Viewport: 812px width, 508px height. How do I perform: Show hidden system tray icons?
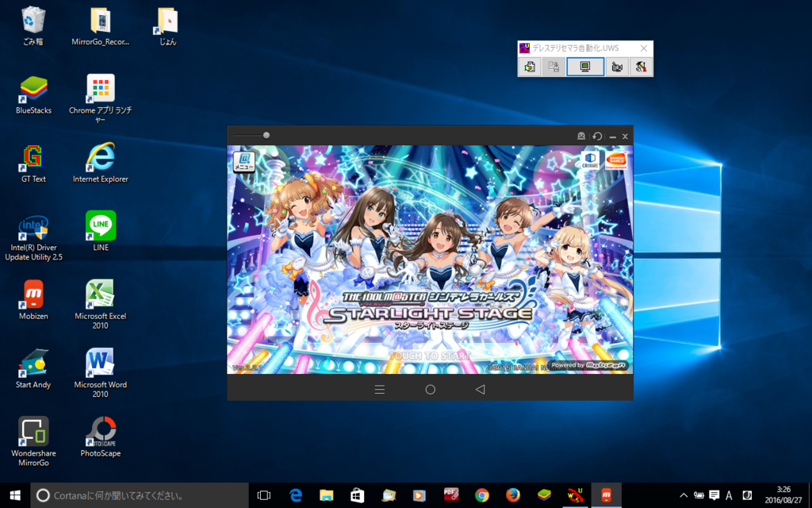(684, 495)
